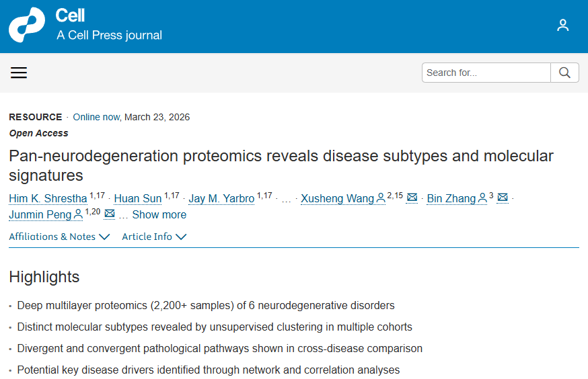The width and height of the screenshot is (588, 379).
Task: Open the Online now link
Action: pyautogui.click(x=96, y=117)
